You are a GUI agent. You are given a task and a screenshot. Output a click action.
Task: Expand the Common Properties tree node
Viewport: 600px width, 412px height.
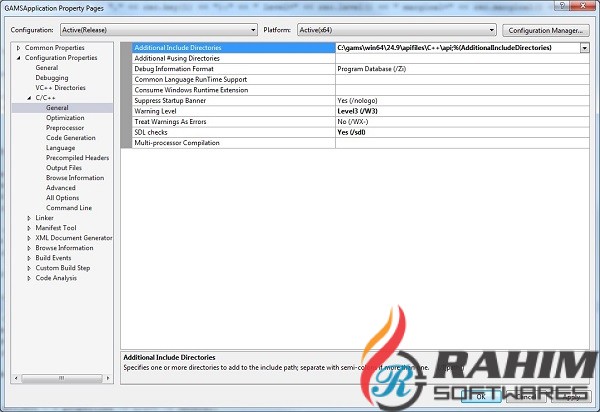tap(18, 48)
